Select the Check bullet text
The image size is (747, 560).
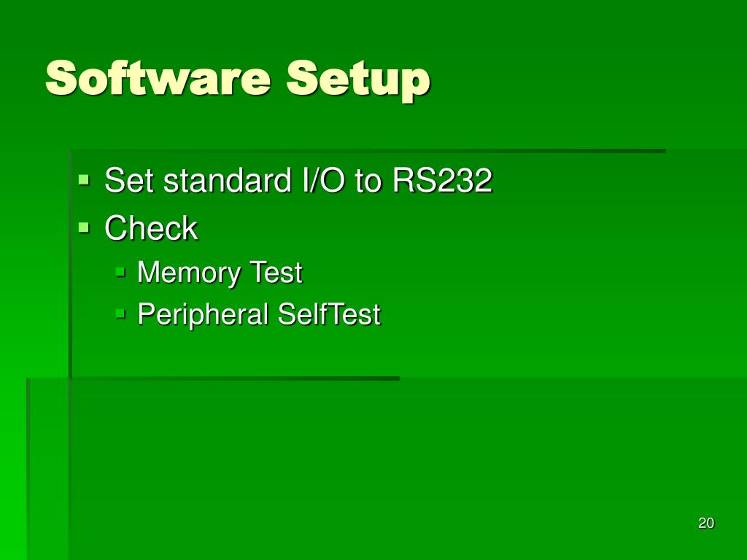click(151, 227)
